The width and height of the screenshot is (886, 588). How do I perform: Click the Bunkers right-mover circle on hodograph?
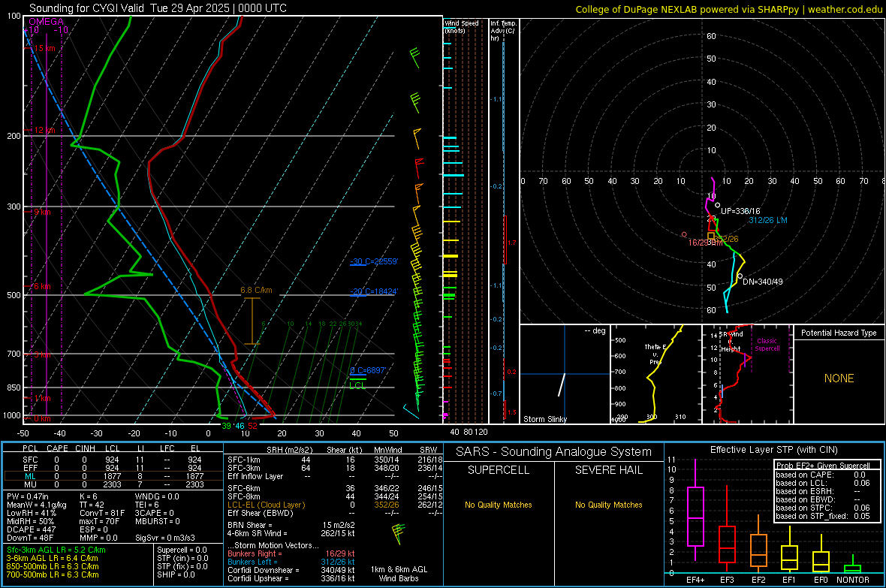(684, 234)
